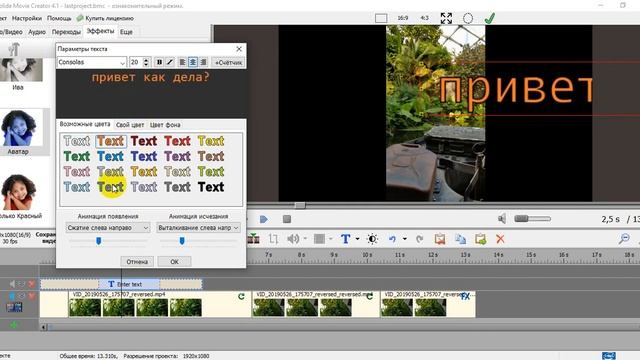Toggle Italic in text parameters dialog

coord(170,62)
